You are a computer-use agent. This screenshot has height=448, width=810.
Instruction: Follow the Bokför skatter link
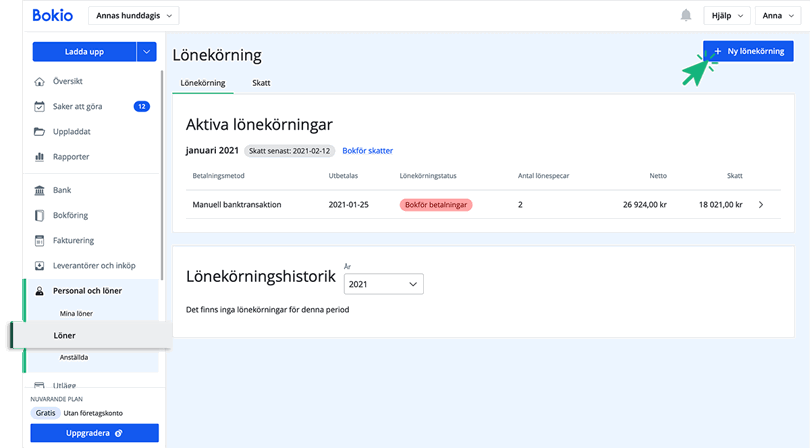(367, 150)
